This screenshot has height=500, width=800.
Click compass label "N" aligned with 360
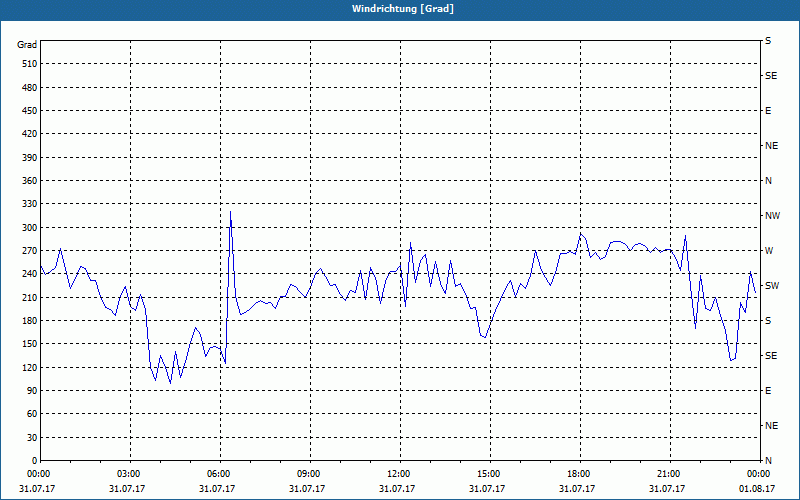(768, 181)
